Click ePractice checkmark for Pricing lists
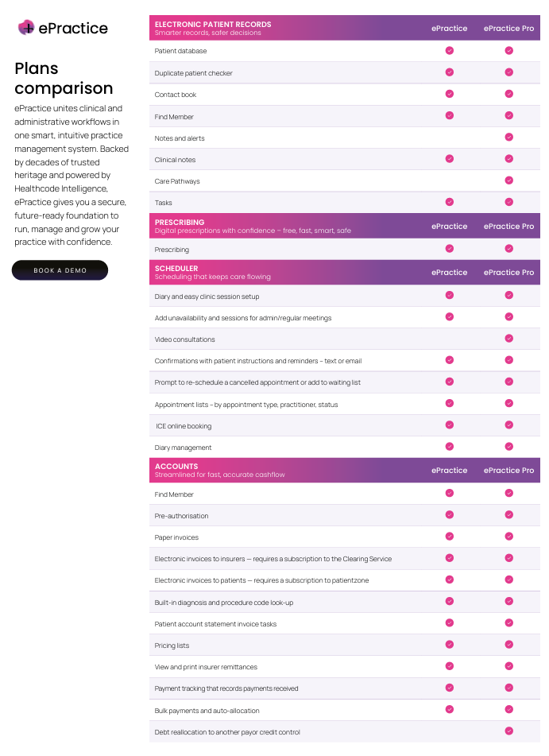The image size is (549, 756). pos(450,645)
